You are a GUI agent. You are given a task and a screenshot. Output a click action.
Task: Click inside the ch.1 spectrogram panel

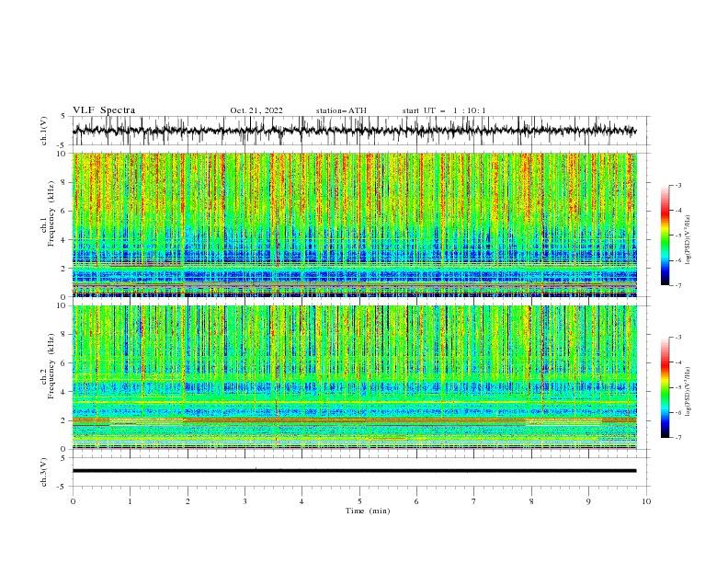[355, 224]
